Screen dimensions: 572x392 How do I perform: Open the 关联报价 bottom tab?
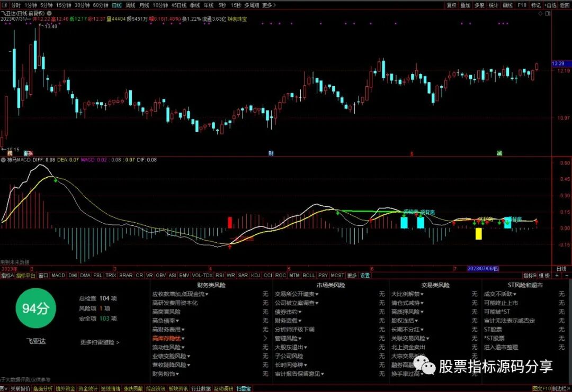20,389
